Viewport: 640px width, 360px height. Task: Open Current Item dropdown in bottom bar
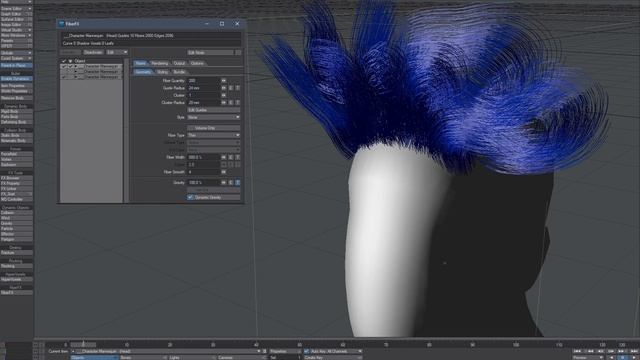(x=165, y=351)
